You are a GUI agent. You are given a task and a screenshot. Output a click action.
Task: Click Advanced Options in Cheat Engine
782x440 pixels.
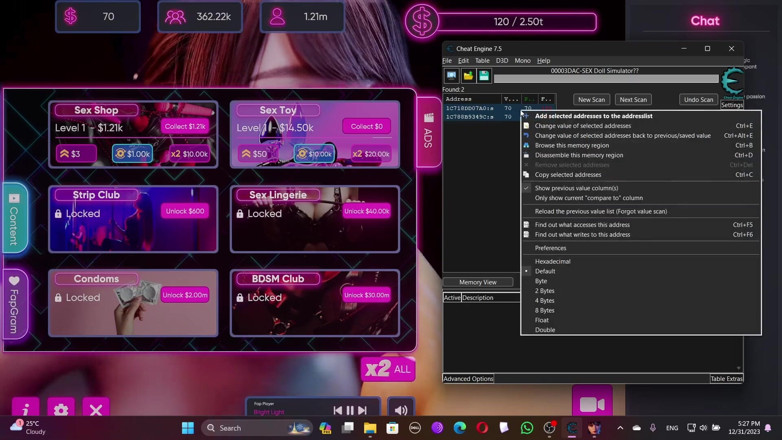tap(468, 379)
